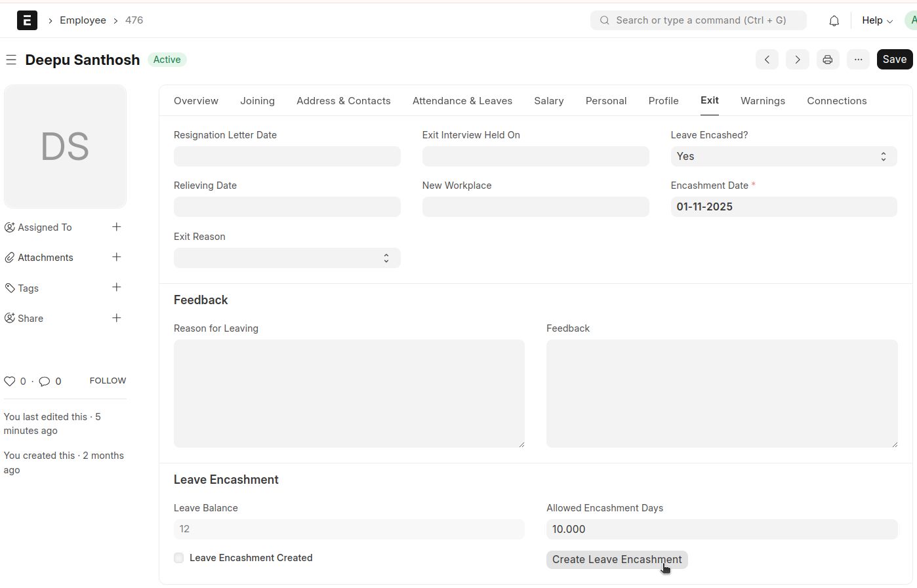This screenshot has height=588, width=917.
Task: Click the Create Leave Encashment button
Action: (616, 560)
